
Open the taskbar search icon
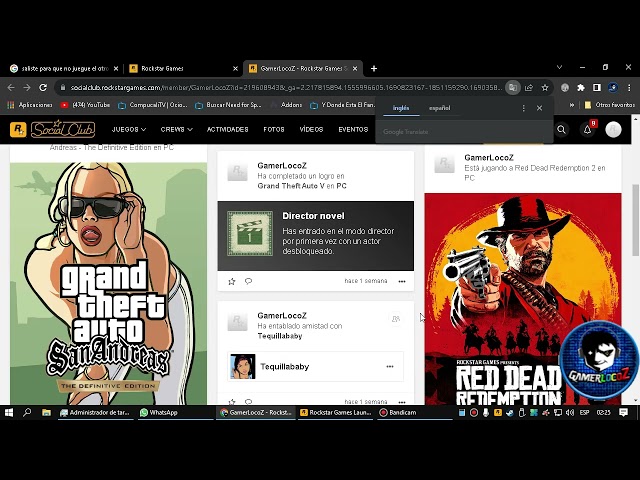point(27,413)
